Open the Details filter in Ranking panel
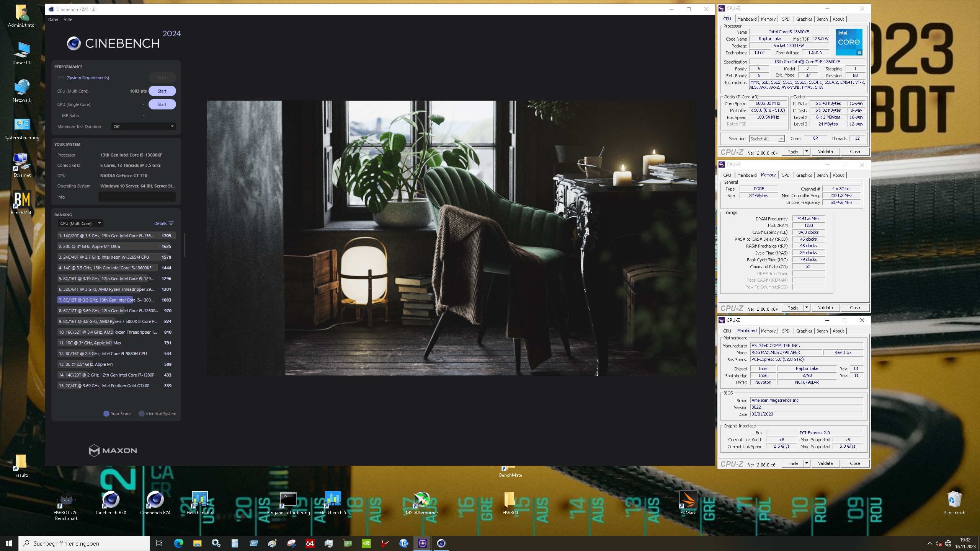Image resolution: width=980 pixels, height=551 pixels. (164, 223)
